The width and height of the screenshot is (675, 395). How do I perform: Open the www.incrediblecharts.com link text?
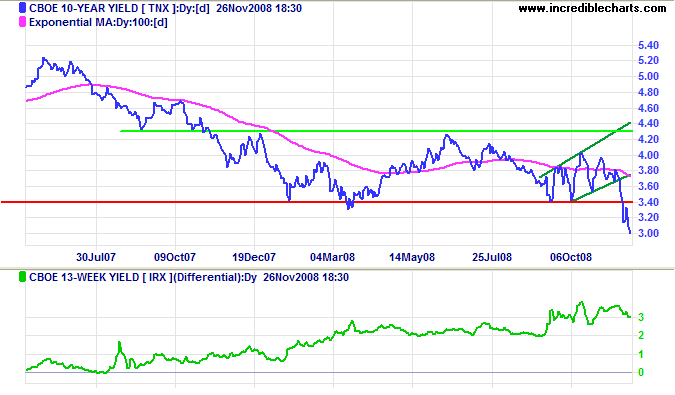(x=592, y=8)
